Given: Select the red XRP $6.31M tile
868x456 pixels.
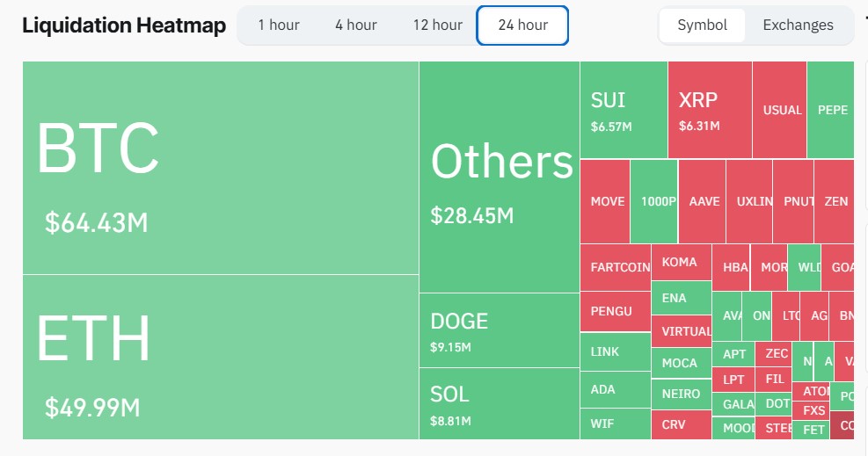Looking at the screenshot, I should pyautogui.click(x=710, y=110).
